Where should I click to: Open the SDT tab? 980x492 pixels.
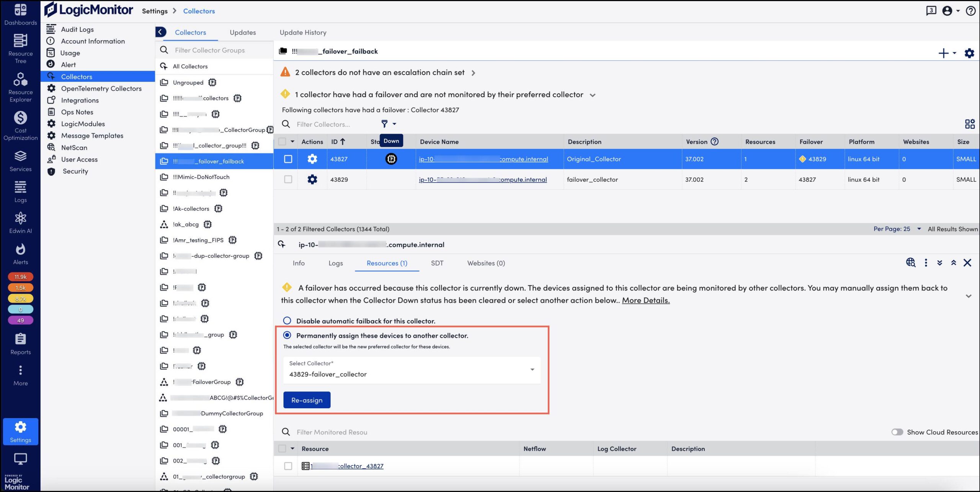tap(437, 263)
